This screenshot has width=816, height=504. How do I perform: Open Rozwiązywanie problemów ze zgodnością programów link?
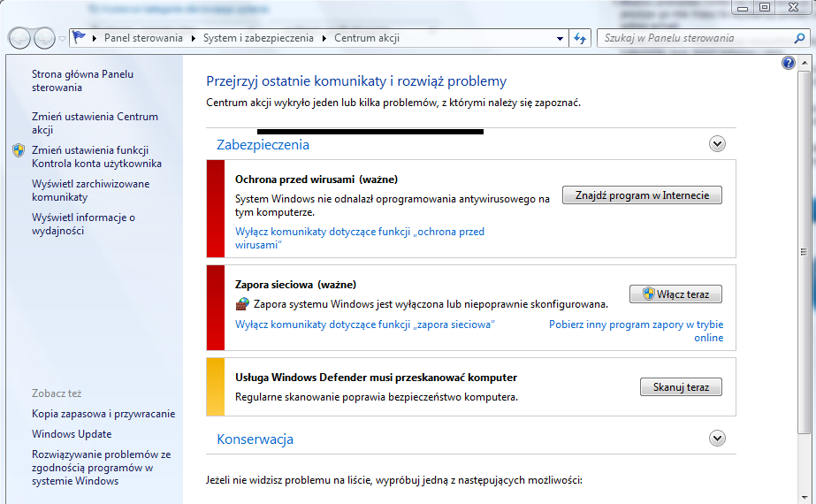(x=101, y=468)
